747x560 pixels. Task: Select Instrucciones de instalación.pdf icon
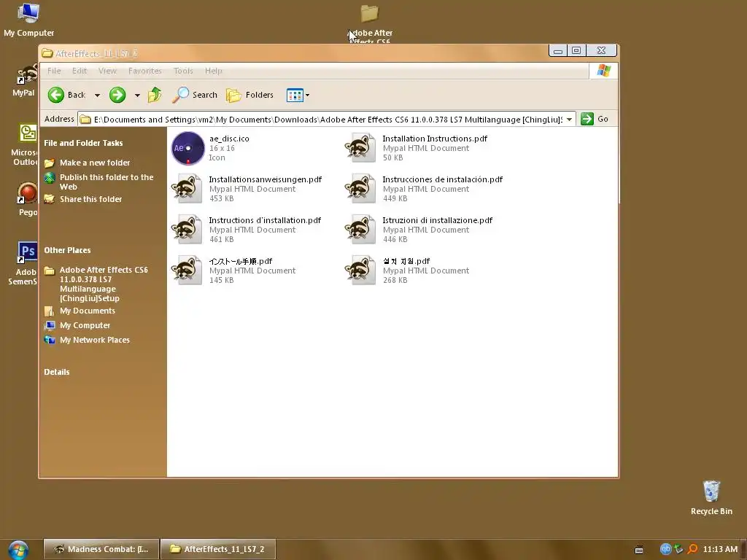pyautogui.click(x=360, y=189)
